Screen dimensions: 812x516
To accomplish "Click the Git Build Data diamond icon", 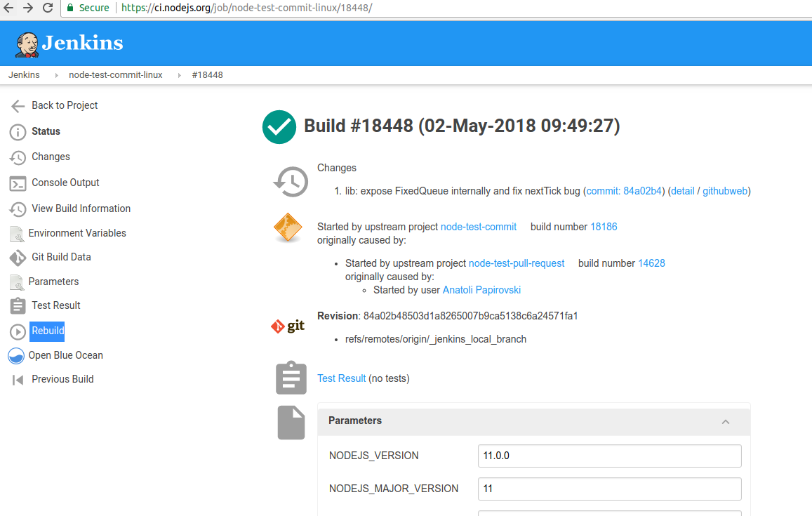I will 18,258.
